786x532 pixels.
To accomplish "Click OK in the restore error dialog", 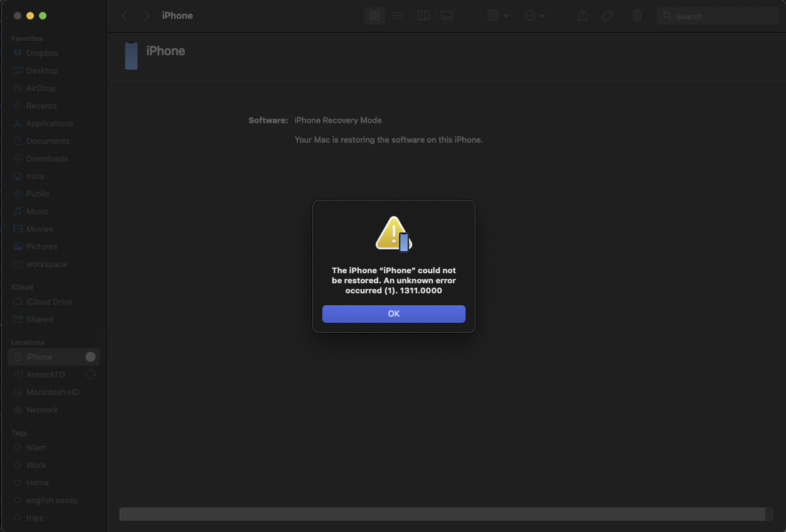I will [x=393, y=313].
